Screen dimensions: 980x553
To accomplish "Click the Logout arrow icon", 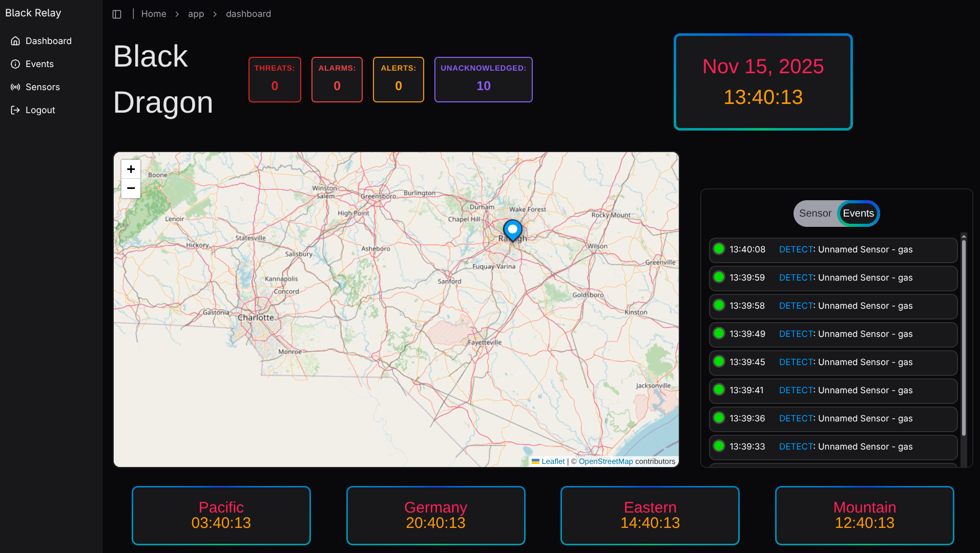I will pyautogui.click(x=15, y=110).
